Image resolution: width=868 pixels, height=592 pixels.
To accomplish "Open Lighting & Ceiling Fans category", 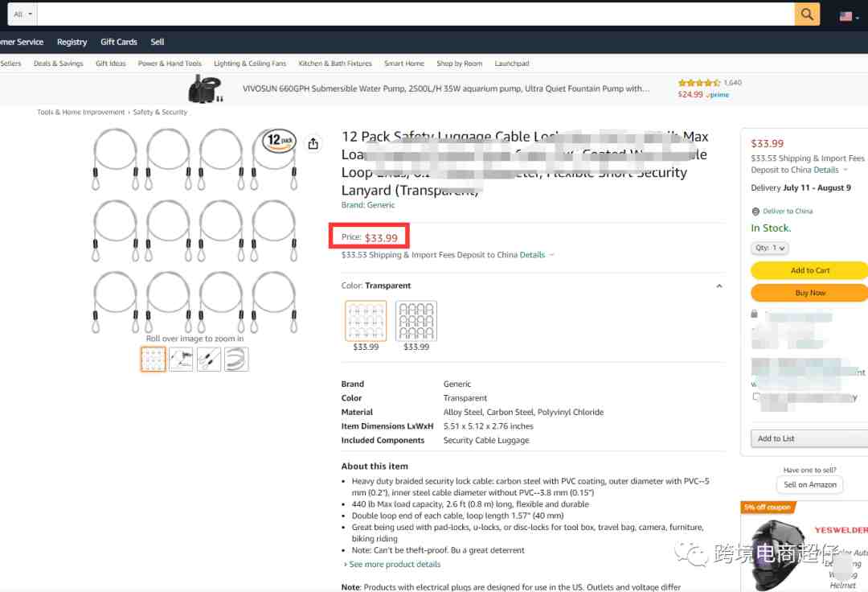I will [250, 64].
